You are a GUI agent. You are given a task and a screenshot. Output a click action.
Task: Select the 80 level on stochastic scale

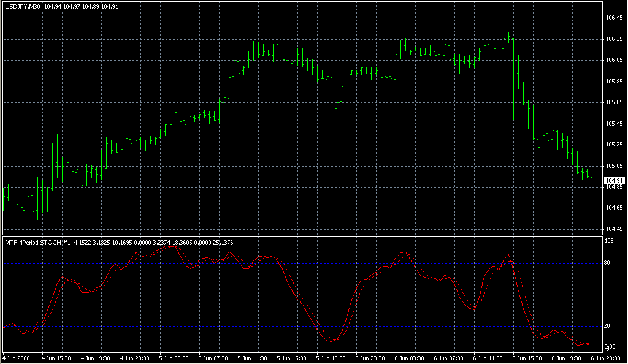tap(609, 263)
